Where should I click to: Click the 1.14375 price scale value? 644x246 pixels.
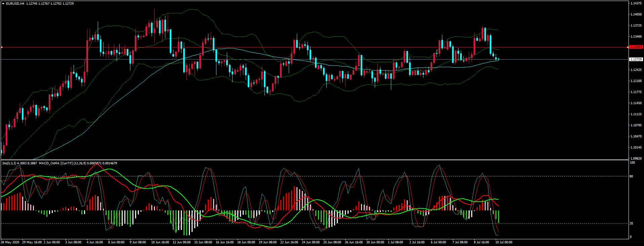click(x=636, y=3)
